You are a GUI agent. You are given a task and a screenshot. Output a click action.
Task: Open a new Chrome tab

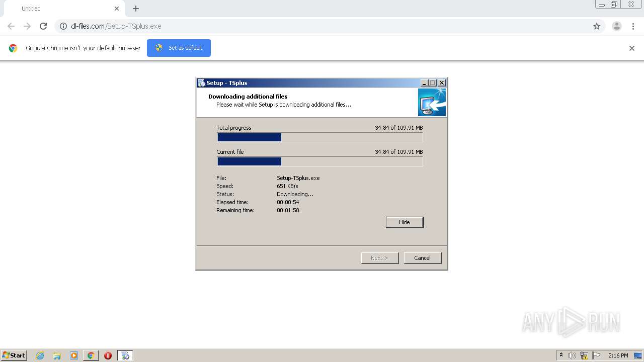click(136, 9)
